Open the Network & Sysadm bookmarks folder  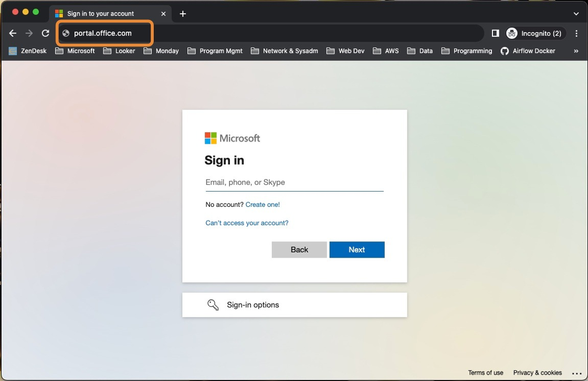tap(284, 51)
